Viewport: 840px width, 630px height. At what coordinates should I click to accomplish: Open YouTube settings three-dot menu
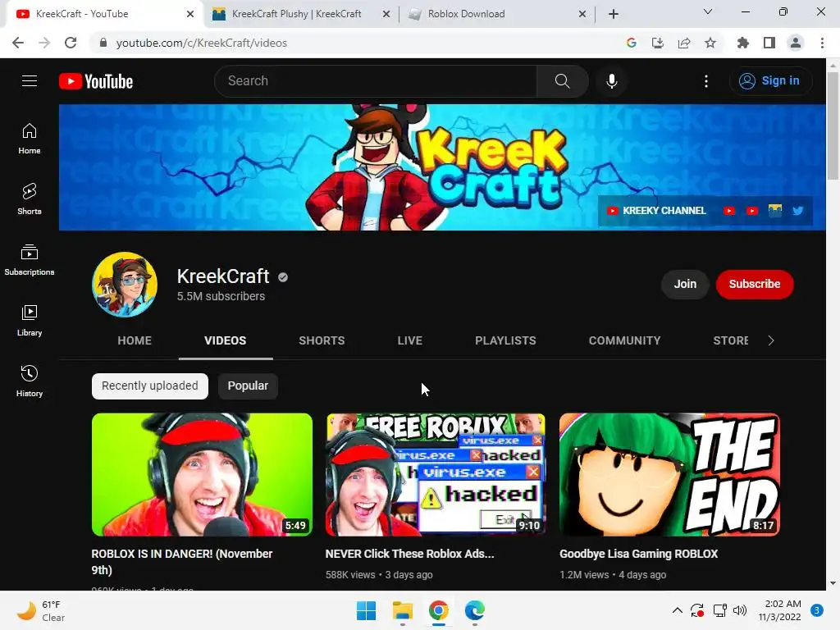(706, 81)
